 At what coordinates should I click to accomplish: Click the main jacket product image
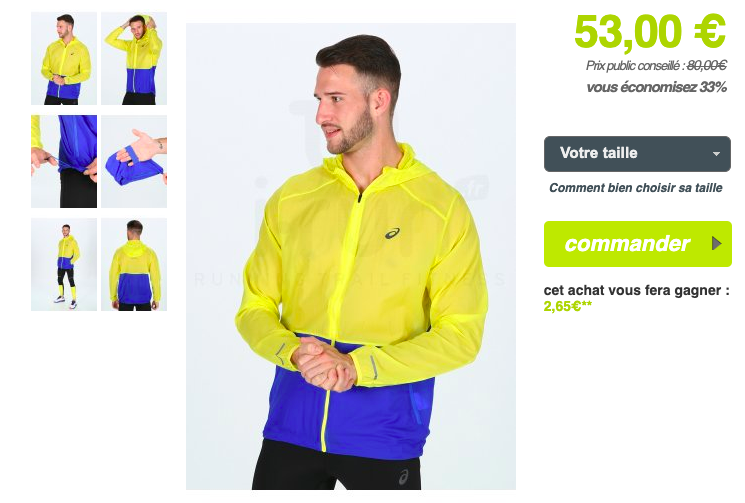[x=351, y=256]
